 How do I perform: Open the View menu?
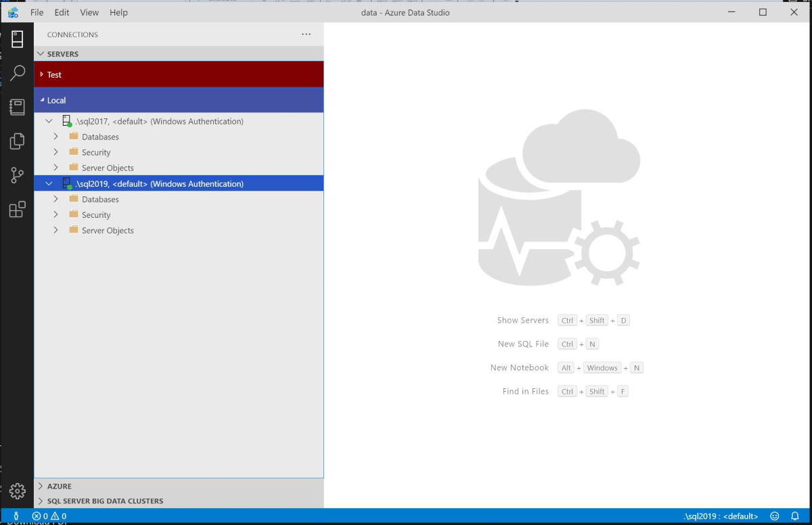pyautogui.click(x=89, y=12)
